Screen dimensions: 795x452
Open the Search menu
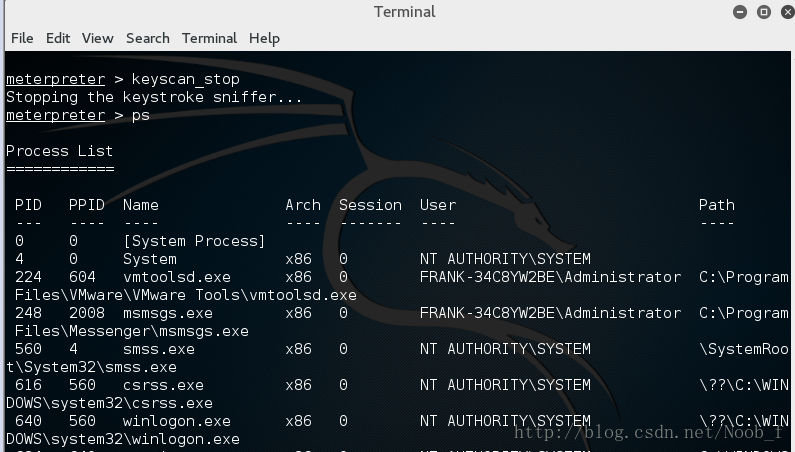coord(148,38)
